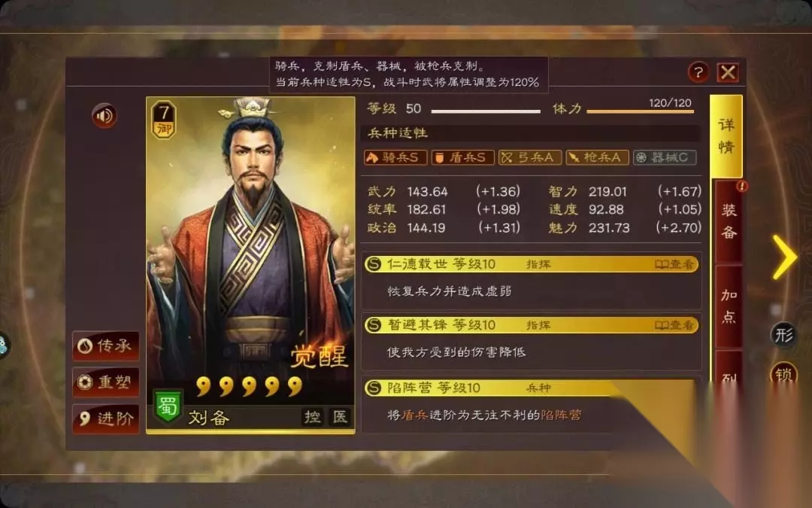Tap the 刘备 character portrait card
This screenshot has width=812, height=508.
pyautogui.click(x=250, y=265)
